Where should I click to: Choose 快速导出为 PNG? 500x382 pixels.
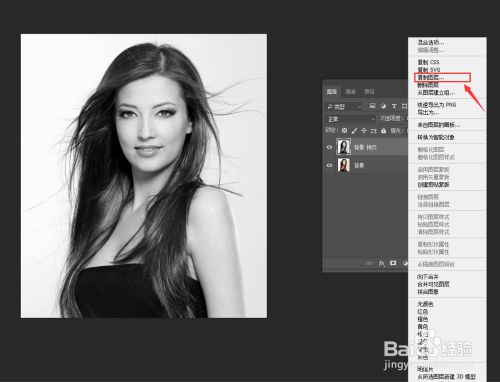(x=437, y=105)
